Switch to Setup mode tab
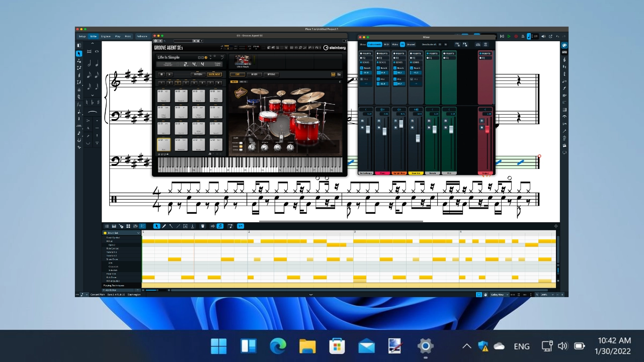 [82, 36]
